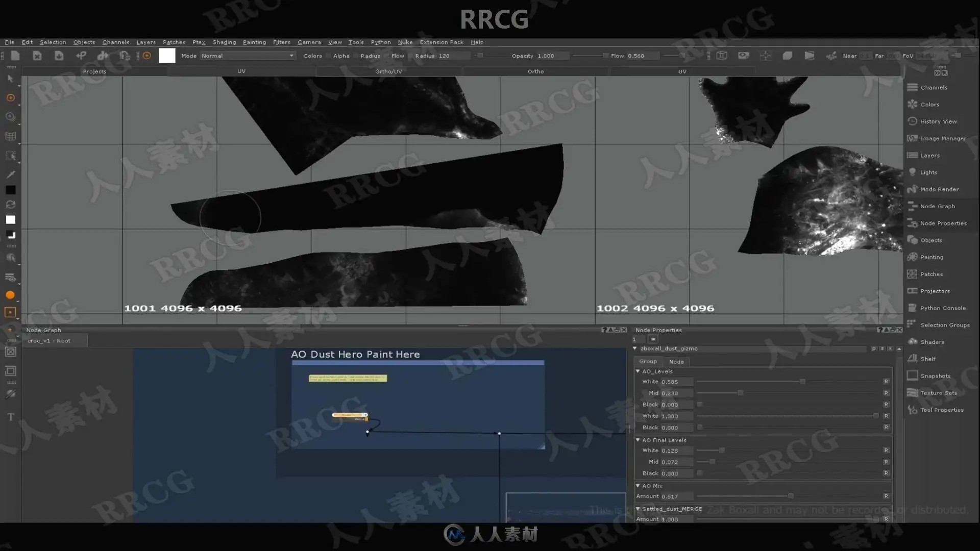Open the Shaders palette icon
Viewport: 980px width, 551px height.
click(912, 342)
